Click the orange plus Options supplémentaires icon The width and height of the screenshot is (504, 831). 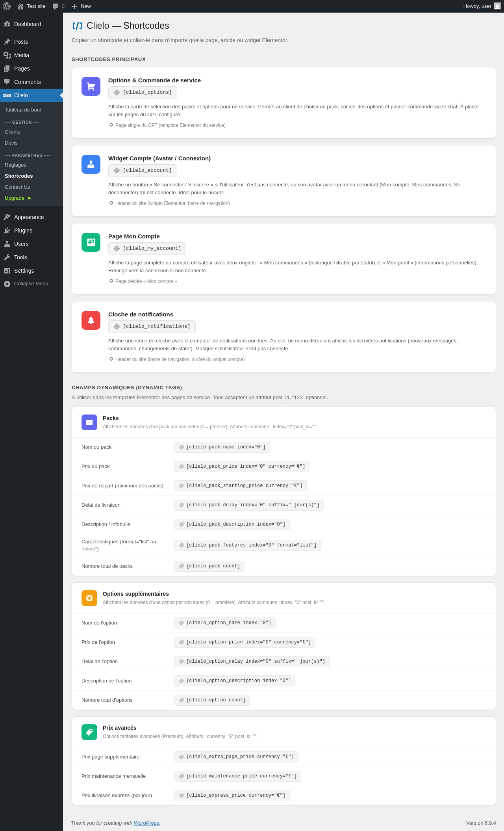pyautogui.click(x=89, y=598)
